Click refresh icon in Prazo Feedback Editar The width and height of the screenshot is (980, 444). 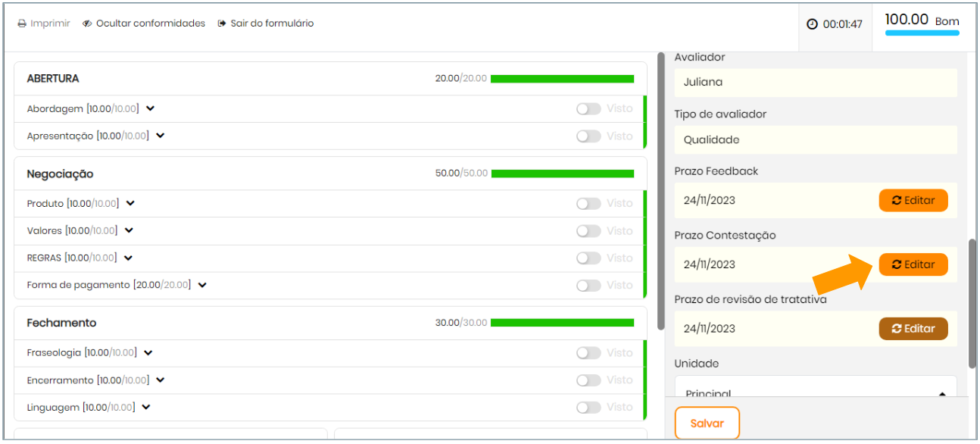(897, 201)
